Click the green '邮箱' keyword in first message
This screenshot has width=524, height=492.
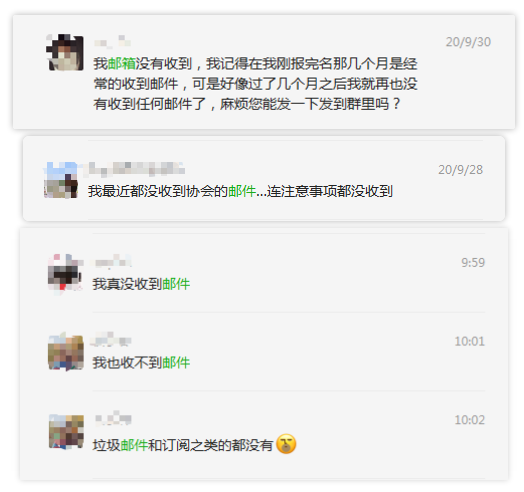pyautogui.click(x=121, y=64)
